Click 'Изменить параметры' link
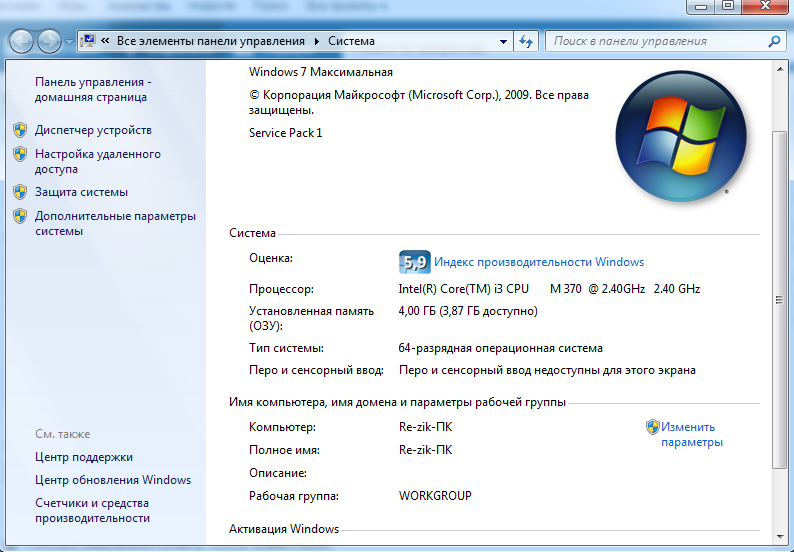The height and width of the screenshot is (552, 794). (692, 435)
